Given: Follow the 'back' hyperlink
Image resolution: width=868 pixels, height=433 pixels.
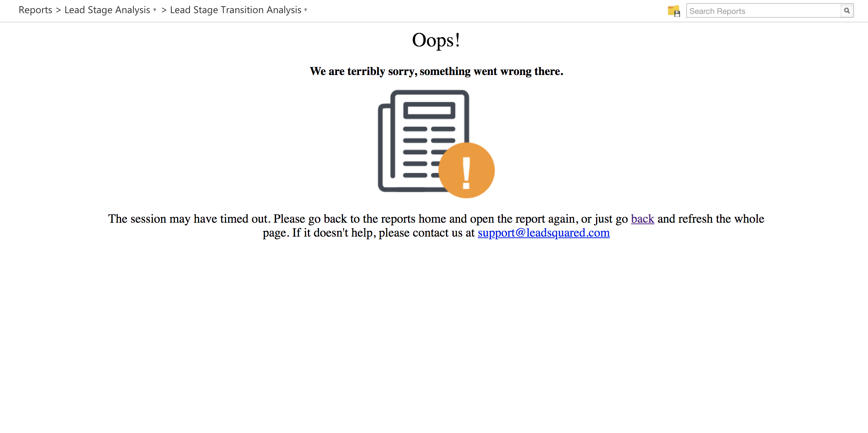Looking at the screenshot, I should point(642,219).
